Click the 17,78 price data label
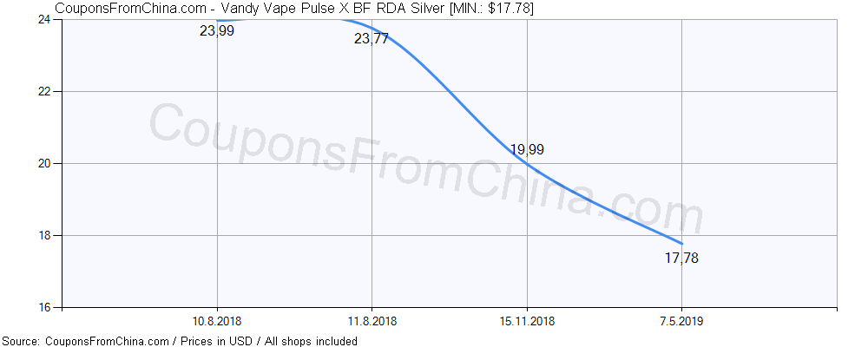 [x=681, y=258]
